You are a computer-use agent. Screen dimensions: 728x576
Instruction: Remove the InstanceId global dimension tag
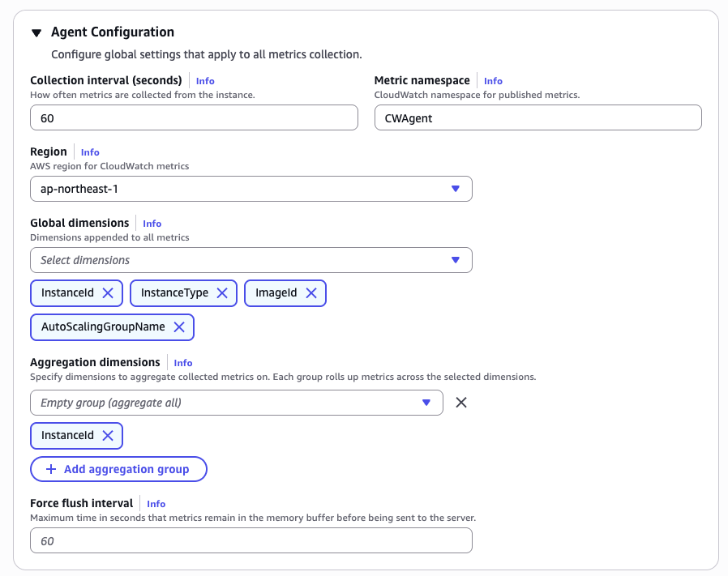(108, 293)
